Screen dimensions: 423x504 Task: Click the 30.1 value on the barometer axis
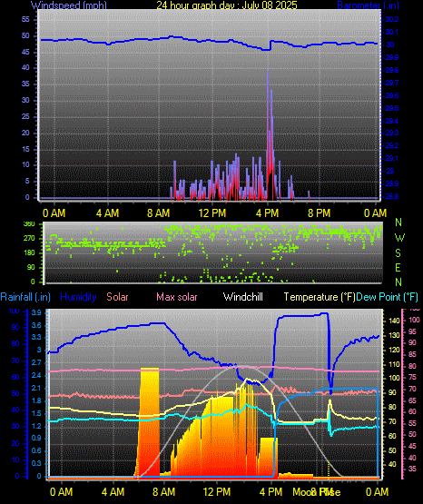(x=392, y=32)
